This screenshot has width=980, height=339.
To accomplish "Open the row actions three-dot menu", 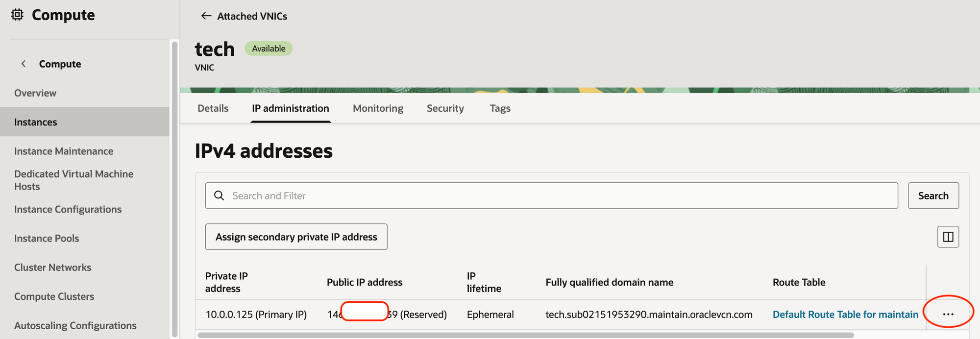I will point(948,314).
